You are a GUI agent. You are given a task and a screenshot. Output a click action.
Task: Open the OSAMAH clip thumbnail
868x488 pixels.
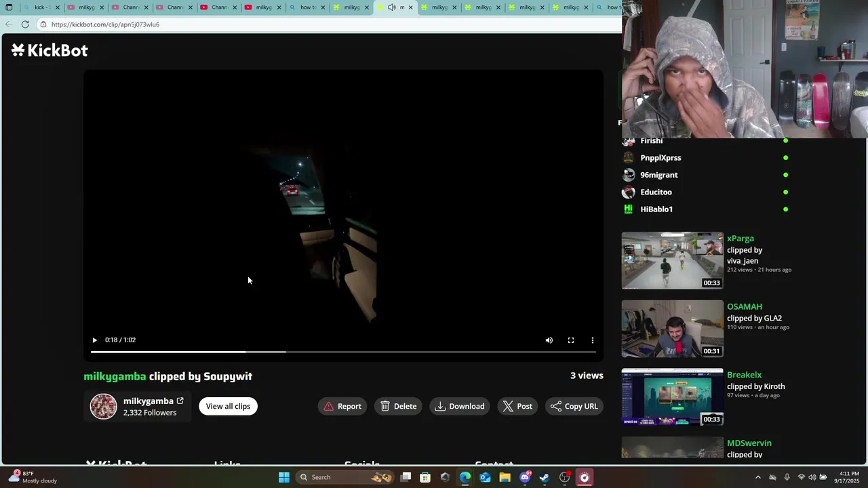click(673, 329)
